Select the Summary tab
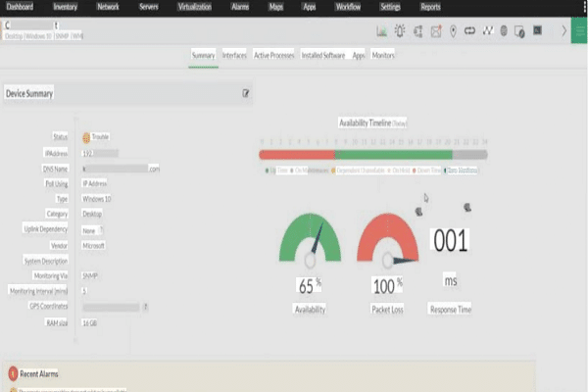 pos(203,56)
